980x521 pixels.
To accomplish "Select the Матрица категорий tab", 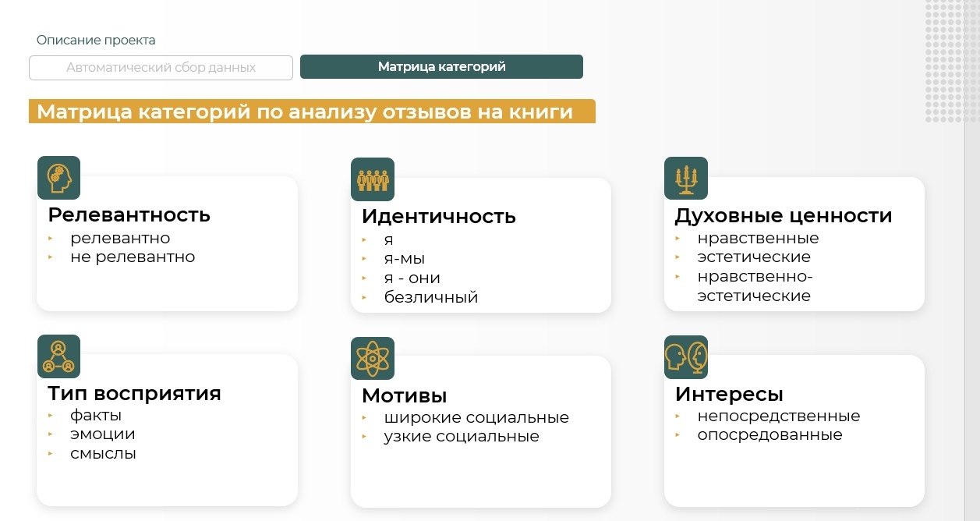I will tap(441, 67).
